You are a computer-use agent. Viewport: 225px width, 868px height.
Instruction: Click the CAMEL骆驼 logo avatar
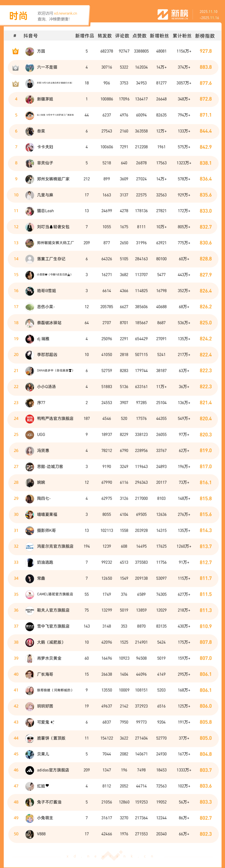(x=30, y=594)
